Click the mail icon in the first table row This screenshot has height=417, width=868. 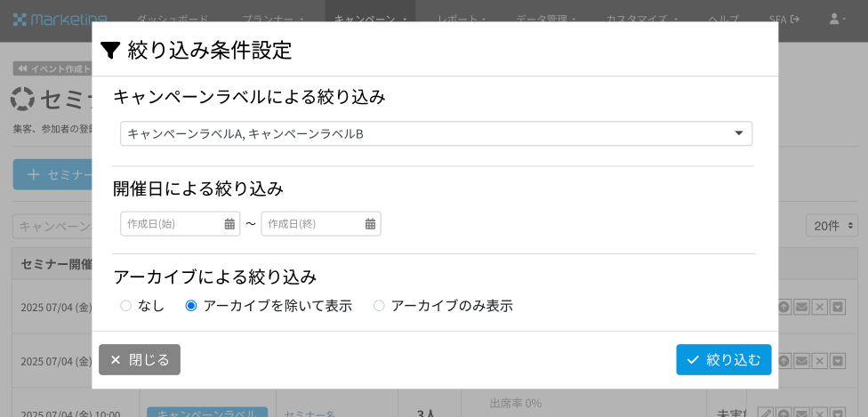[801, 307]
